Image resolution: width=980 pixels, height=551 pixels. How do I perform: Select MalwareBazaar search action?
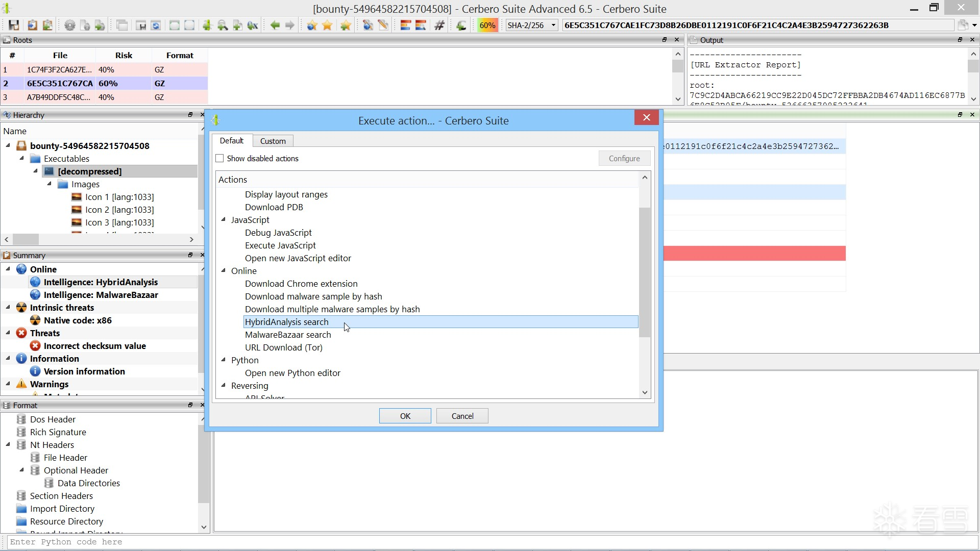(288, 335)
